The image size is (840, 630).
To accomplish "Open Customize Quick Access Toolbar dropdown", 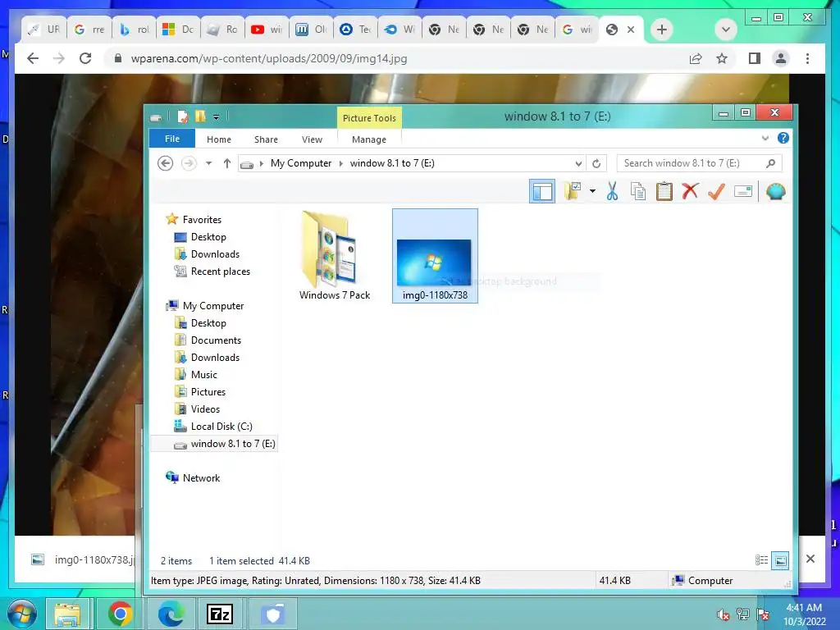I will [x=216, y=116].
